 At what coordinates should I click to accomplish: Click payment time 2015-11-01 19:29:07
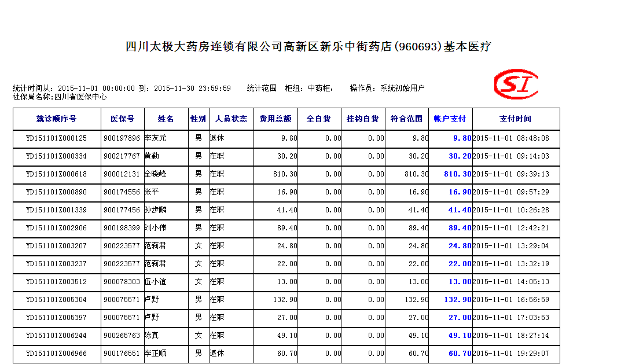(x=511, y=354)
